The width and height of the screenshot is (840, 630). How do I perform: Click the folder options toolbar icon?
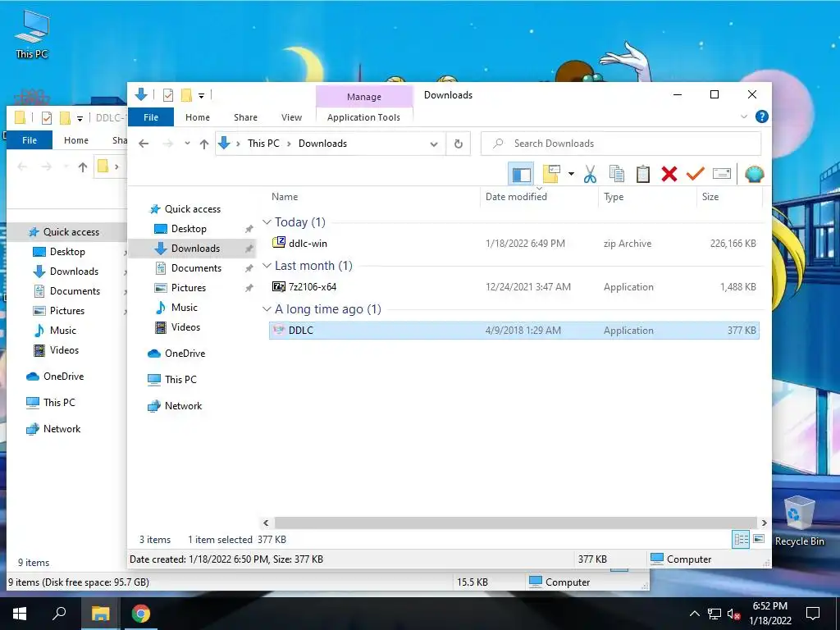point(551,174)
